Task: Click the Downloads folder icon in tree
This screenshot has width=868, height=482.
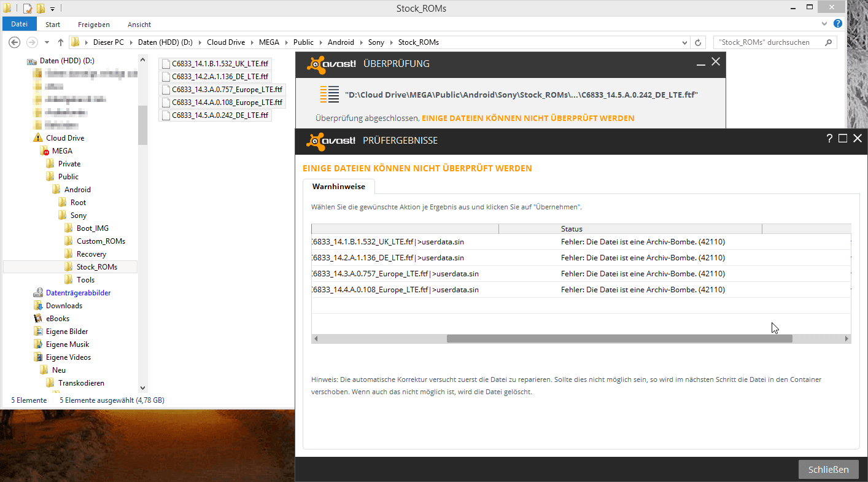Action: click(x=38, y=306)
